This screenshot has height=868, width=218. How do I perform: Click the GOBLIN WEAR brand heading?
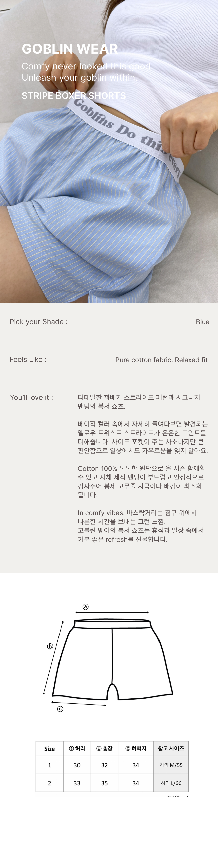click(x=70, y=49)
